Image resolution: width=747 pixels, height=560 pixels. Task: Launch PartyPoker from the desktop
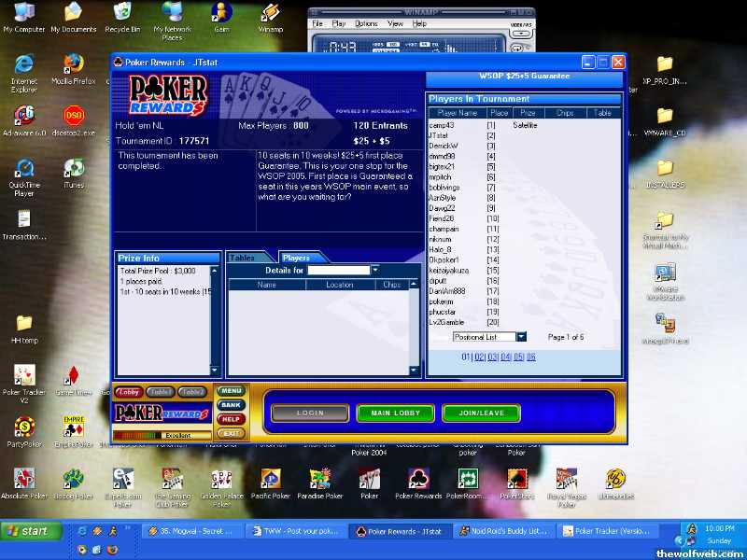pos(24,428)
